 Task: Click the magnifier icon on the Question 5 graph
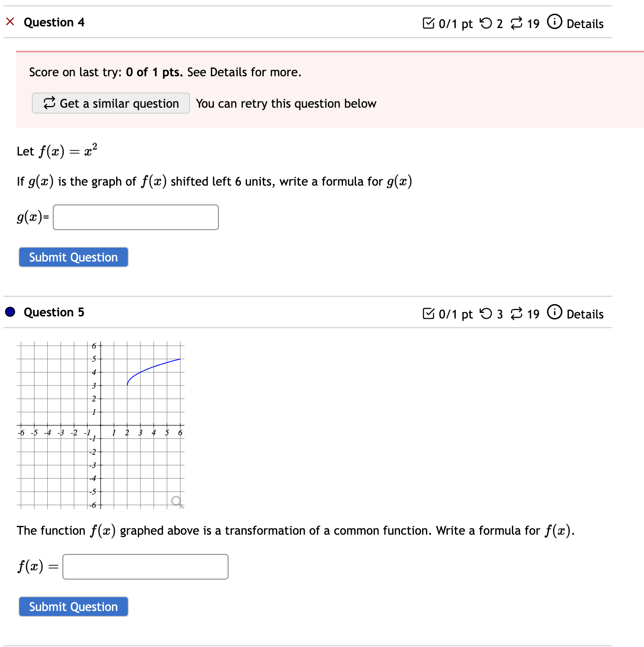coord(177,500)
